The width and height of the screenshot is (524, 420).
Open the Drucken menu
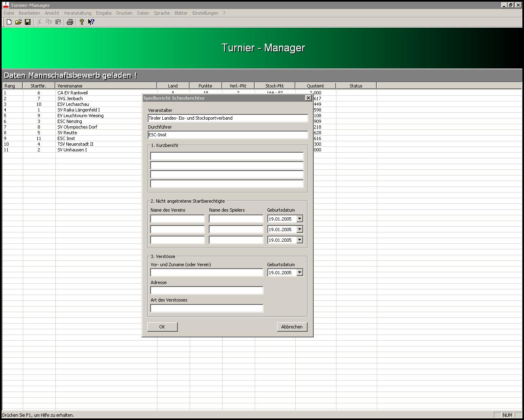(x=124, y=13)
